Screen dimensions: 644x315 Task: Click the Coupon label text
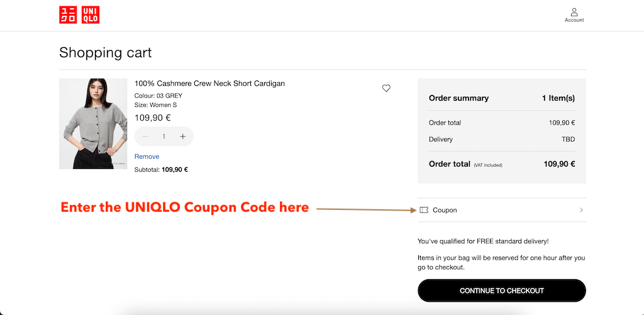(445, 210)
